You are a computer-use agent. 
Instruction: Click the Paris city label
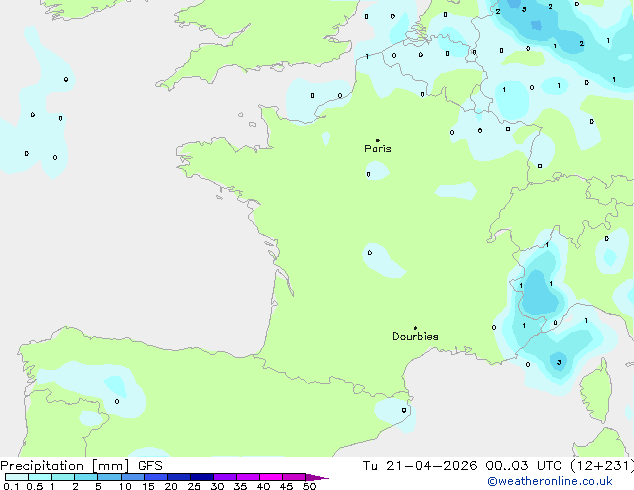click(378, 149)
